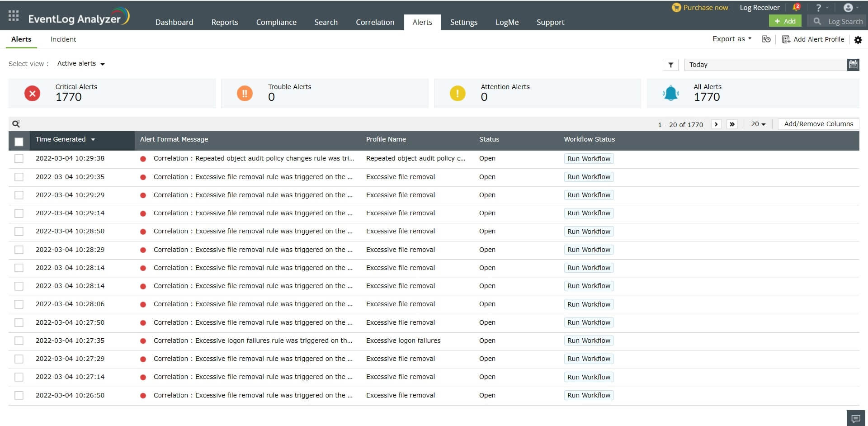Open the Export as dropdown

pos(731,39)
